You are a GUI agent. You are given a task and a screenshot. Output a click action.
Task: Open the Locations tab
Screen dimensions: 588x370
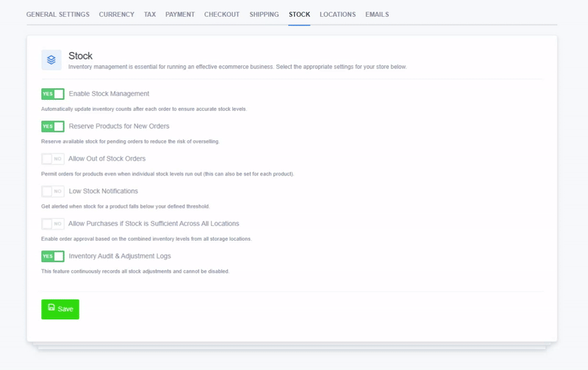pos(337,15)
